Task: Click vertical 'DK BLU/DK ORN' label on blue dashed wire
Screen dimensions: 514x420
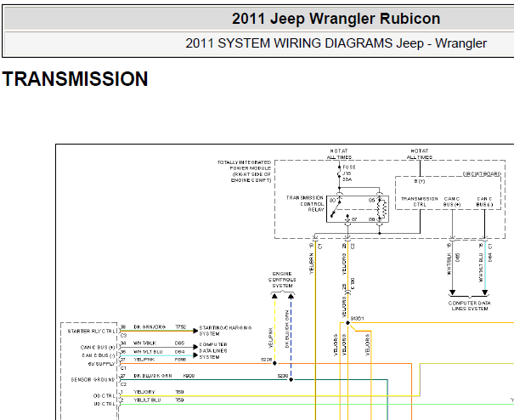Action: point(287,329)
